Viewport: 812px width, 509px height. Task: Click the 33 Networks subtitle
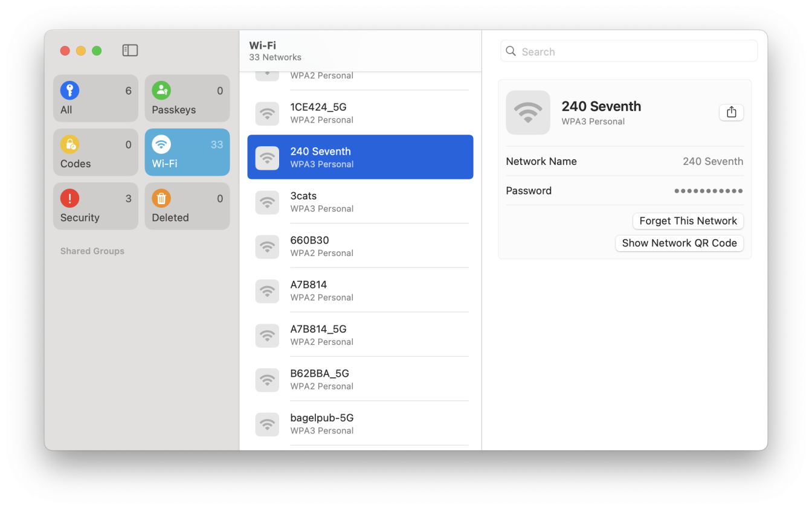pos(275,57)
